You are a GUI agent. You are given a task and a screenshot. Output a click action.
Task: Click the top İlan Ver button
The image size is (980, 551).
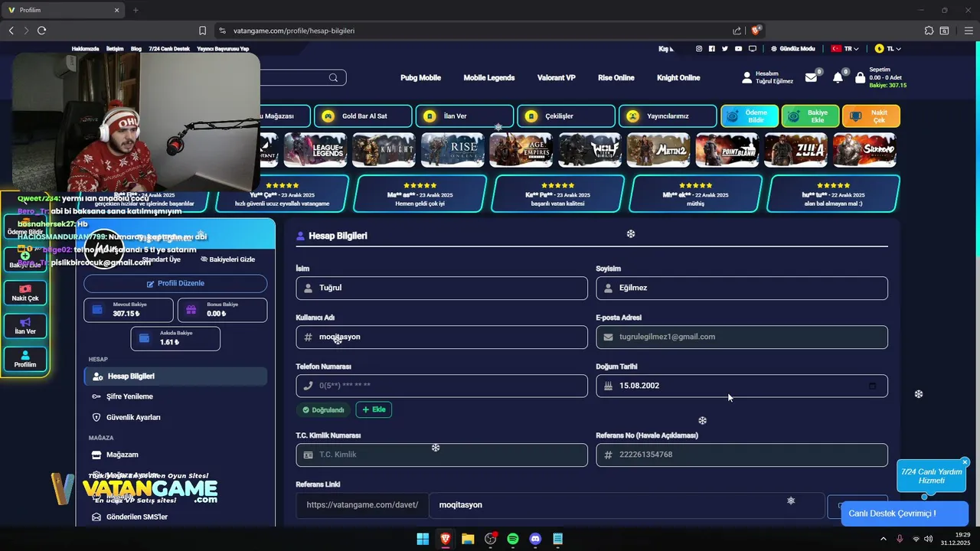(465, 116)
